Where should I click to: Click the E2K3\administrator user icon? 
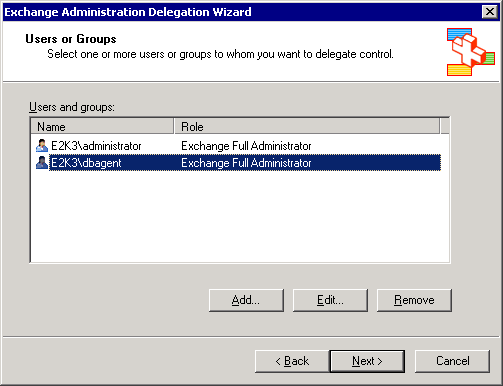click(42, 146)
